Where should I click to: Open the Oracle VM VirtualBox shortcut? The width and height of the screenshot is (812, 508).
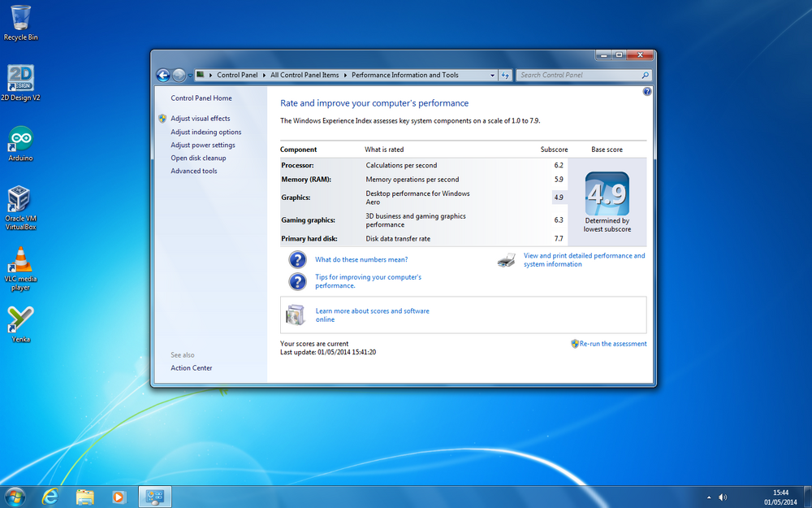coord(20,207)
